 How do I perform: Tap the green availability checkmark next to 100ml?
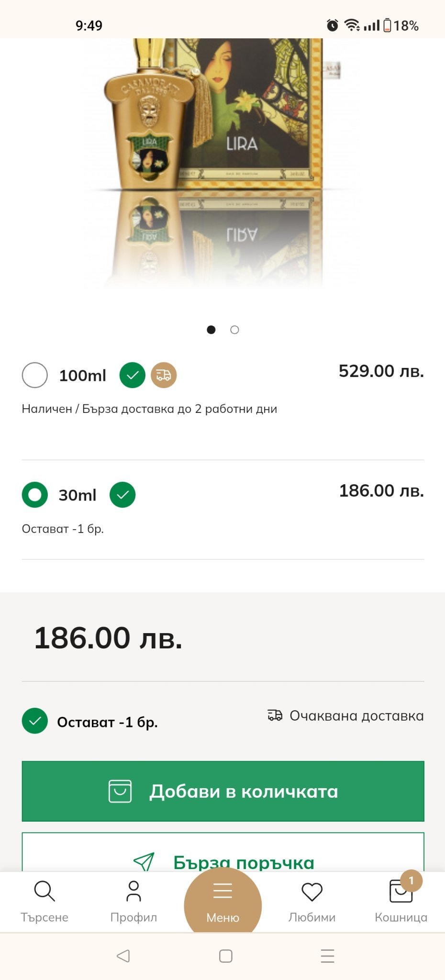click(x=133, y=375)
